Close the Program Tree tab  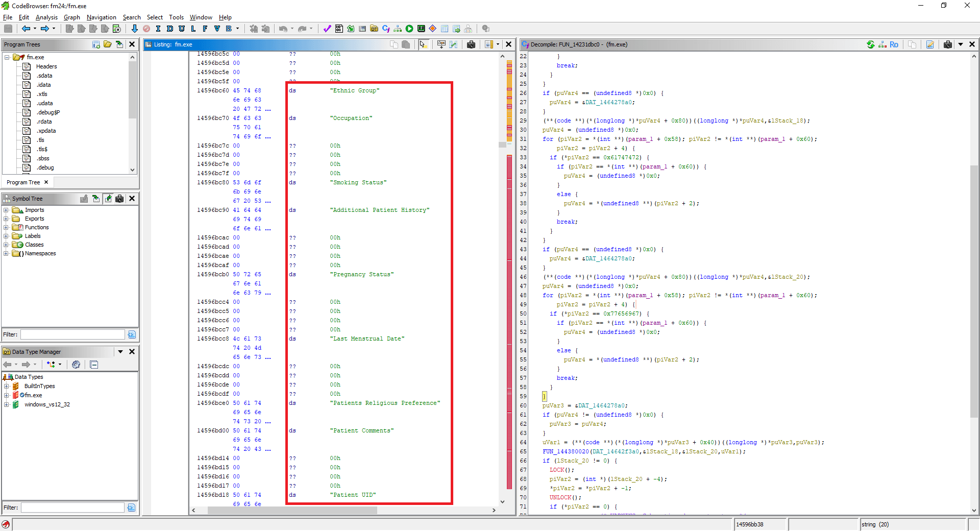46,182
